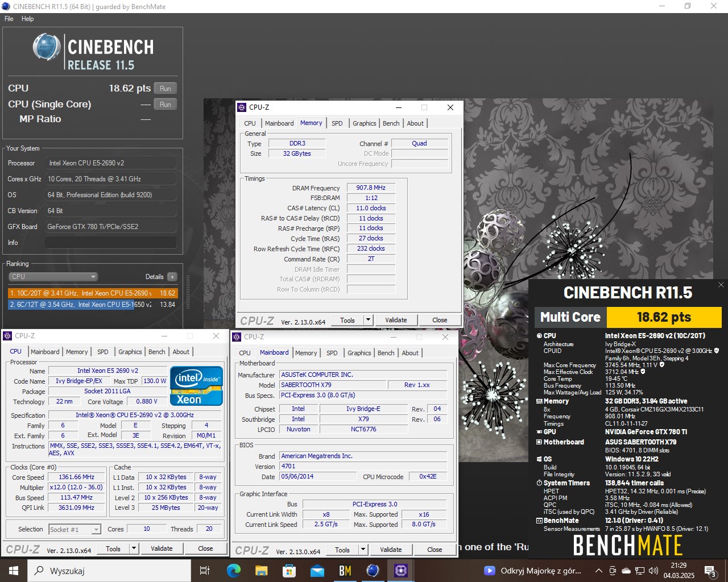Close the BenchMate result overlay
Image resolution: width=728 pixels, height=582 pixels.
tap(721, 285)
